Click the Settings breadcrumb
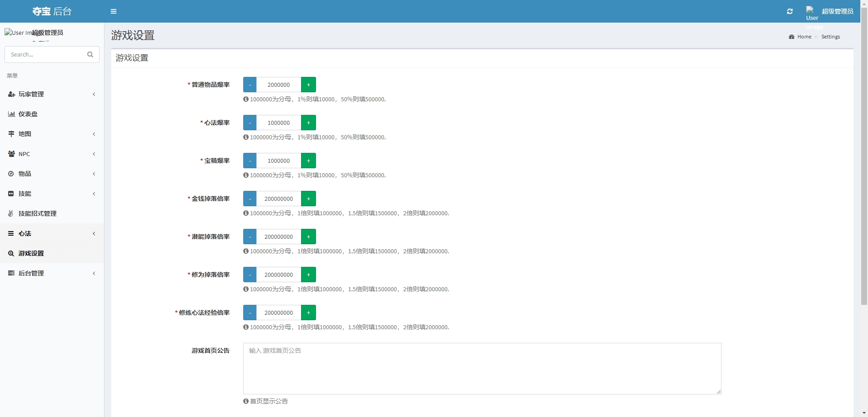 [830, 37]
